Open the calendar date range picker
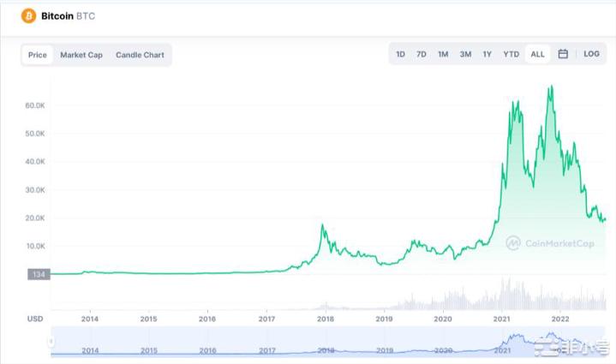Viewport: 616px width, 364px height. pyautogui.click(x=563, y=54)
